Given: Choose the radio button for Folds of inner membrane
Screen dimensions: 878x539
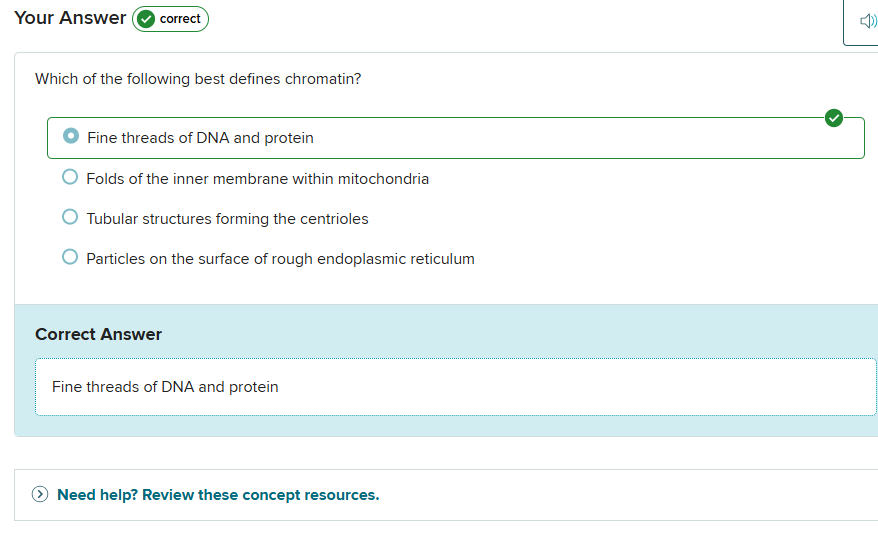Looking at the screenshot, I should [x=70, y=177].
